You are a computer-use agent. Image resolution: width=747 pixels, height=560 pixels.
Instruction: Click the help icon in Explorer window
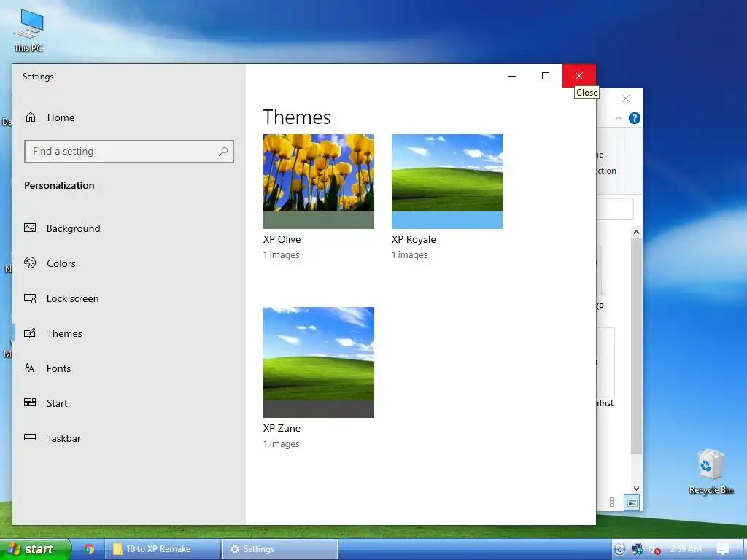click(634, 118)
